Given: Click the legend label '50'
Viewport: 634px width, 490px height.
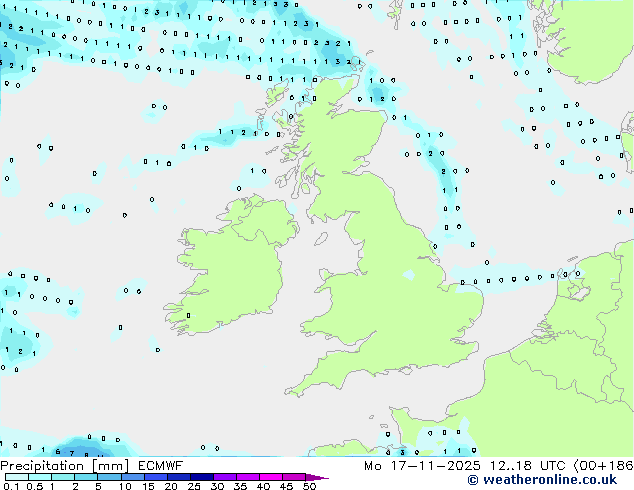Looking at the screenshot, I should click(x=309, y=486).
